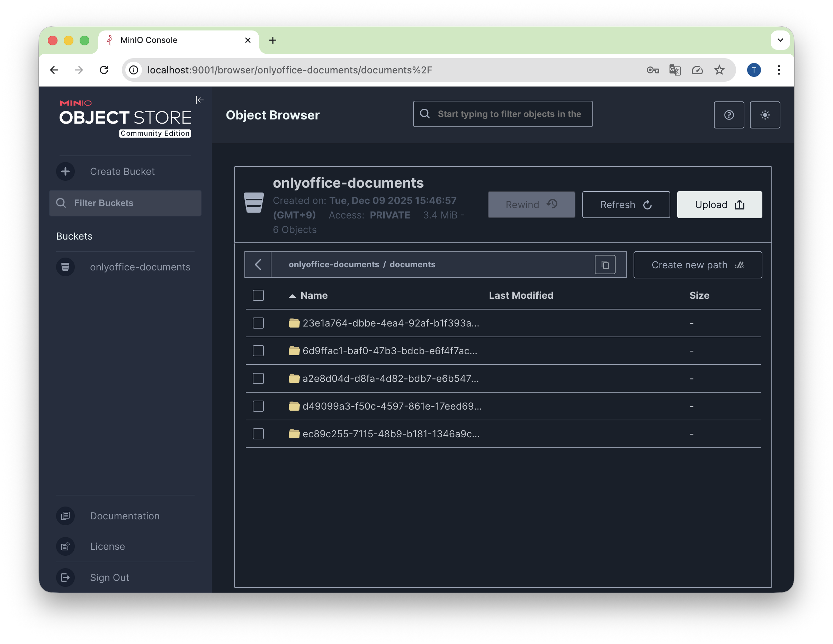Viewport: 833px width, 644px height.
Task: Click the browser reload icon
Action: coord(104,70)
